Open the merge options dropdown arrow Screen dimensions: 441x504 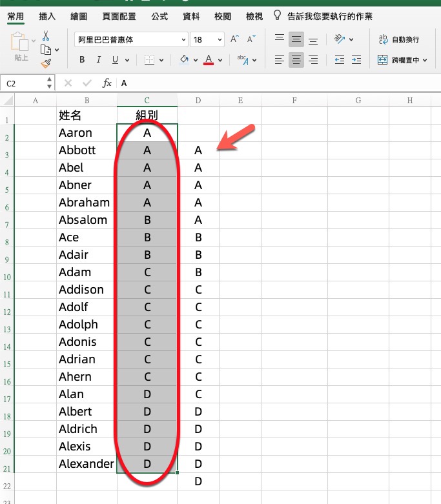[425, 60]
